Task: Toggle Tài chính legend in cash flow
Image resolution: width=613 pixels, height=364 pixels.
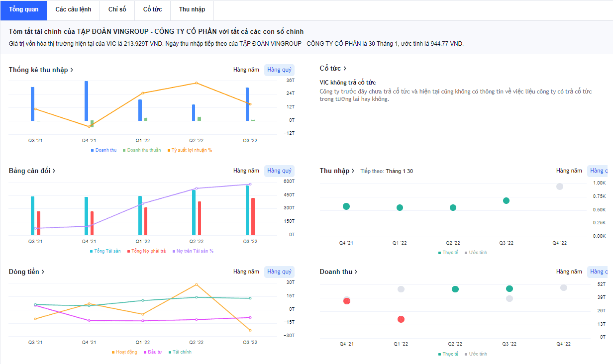Action: tap(180, 352)
